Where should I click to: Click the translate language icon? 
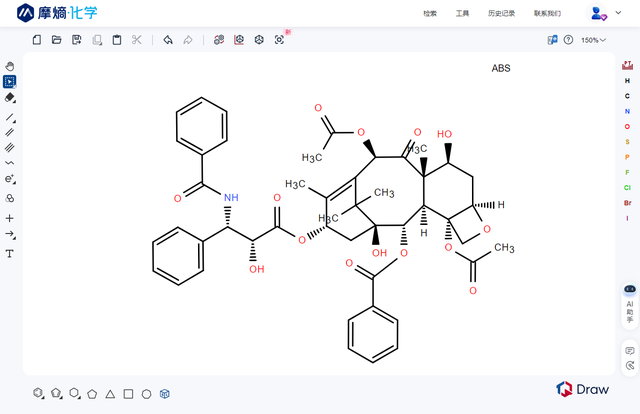coord(552,40)
